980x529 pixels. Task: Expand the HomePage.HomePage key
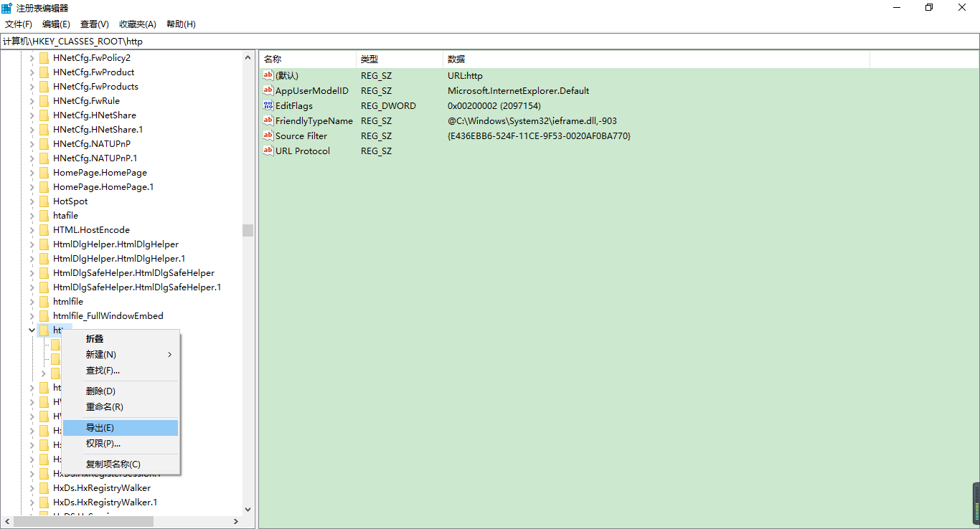point(32,173)
